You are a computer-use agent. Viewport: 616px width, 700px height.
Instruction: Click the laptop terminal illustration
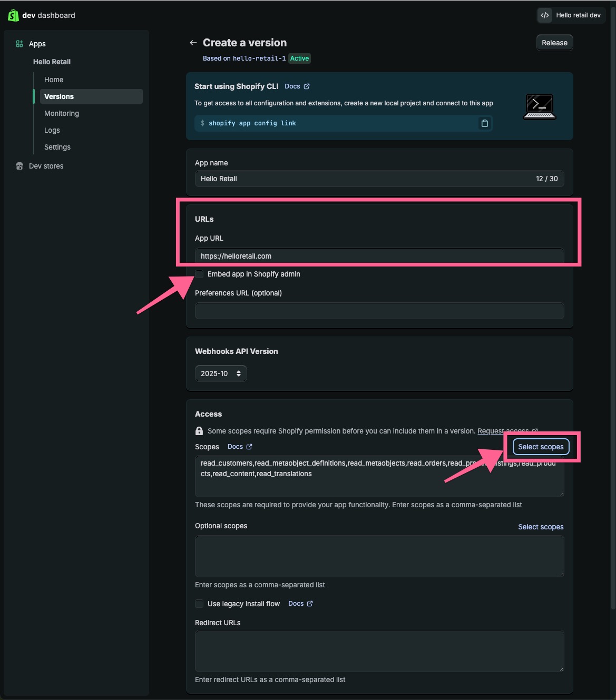click(539, 106)
